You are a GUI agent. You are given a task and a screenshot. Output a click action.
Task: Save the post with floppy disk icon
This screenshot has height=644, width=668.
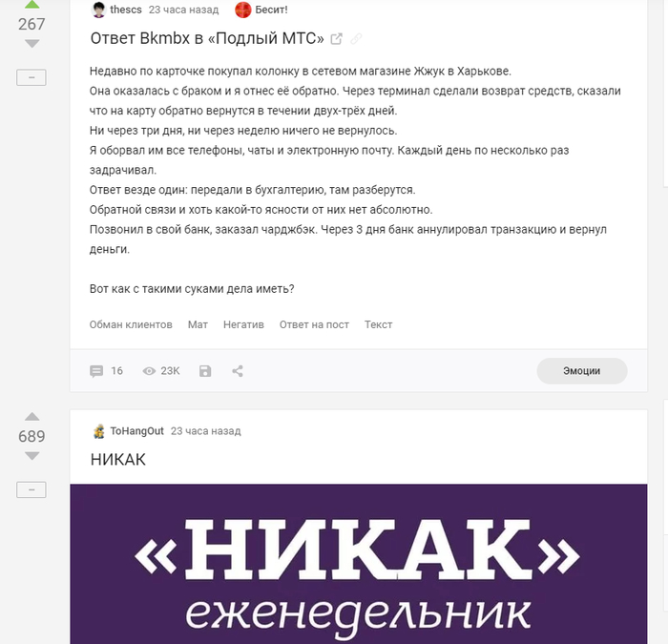click(205, 371)
